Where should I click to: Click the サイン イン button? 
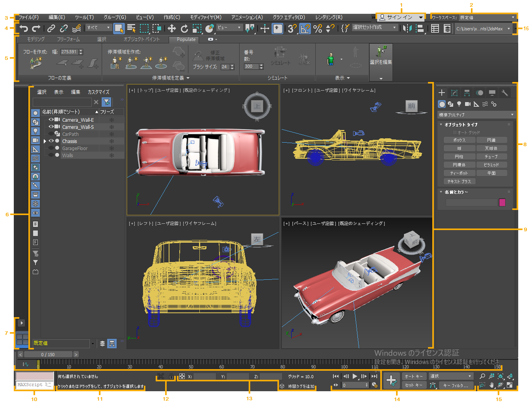click(400, 17)
